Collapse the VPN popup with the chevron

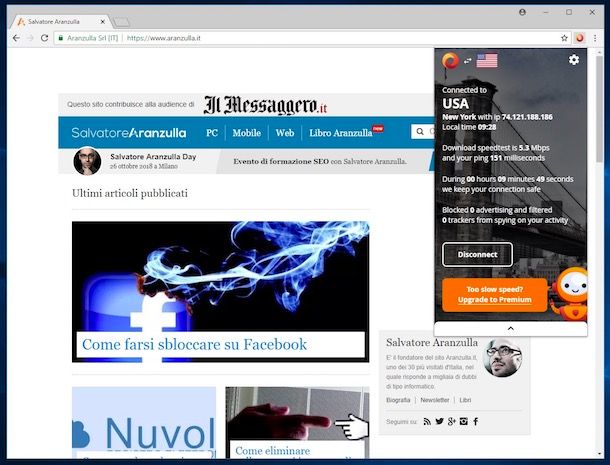tap(510, 328)
